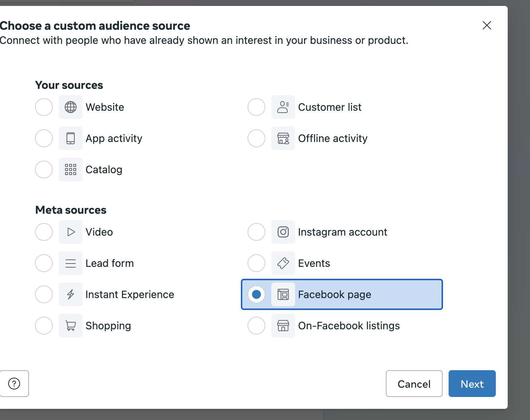The width and height of the screenshot is (530, 420).
Task: Select the On-Facebook listings radio button
Action: pos(256,326)
